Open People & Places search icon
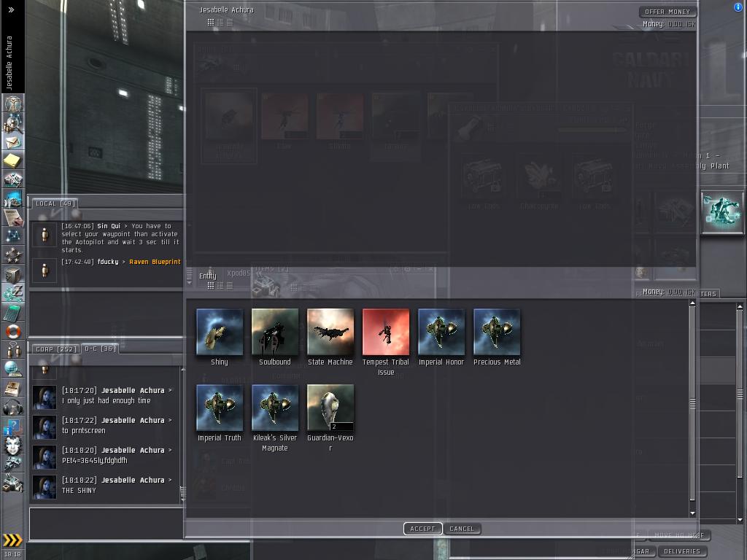The width and height of the screenshot is (747, 560). click(x=13, y=123)
